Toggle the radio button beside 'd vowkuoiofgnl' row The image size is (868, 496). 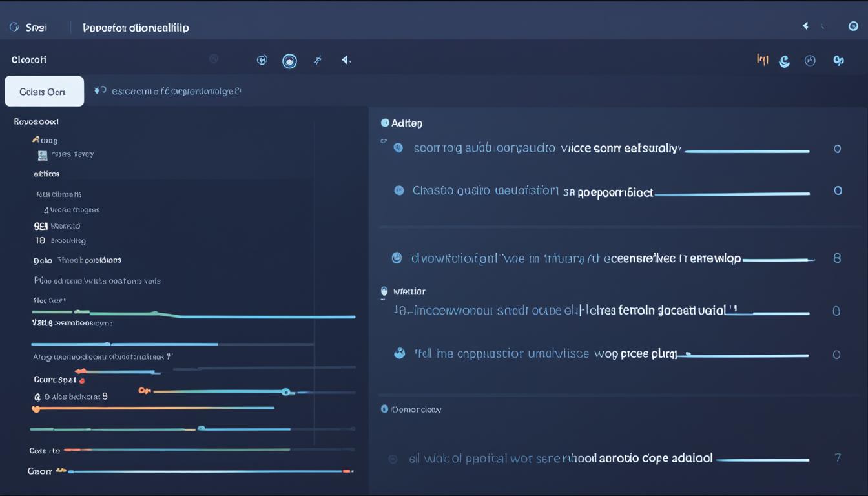pyautogui.click(x=397, y=258)
